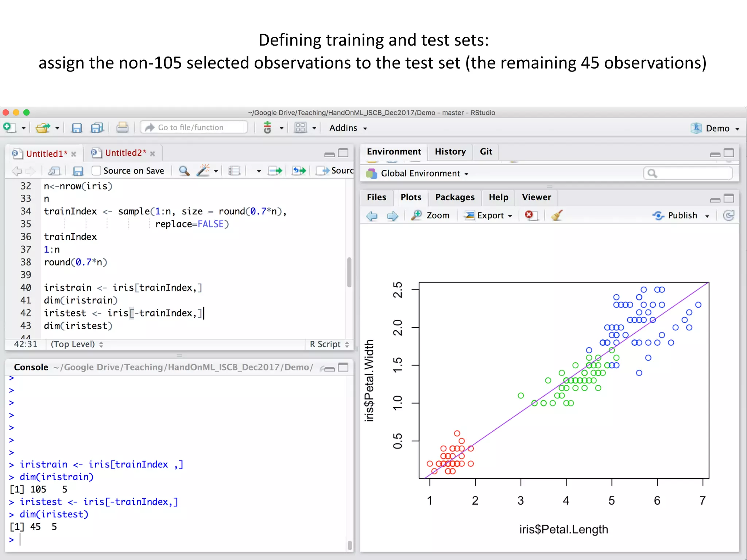The width and height of the screenshot is (747, 560).
Task: Expand the Git icon dropdown arrow
Action: [282, 128]
